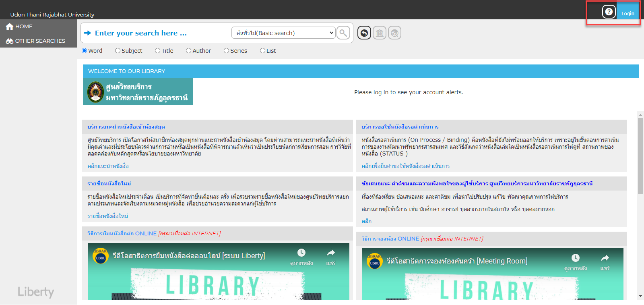Click the UDRU channel logo on Liberty video
The image size is (644, 305).
pos(100,256)
